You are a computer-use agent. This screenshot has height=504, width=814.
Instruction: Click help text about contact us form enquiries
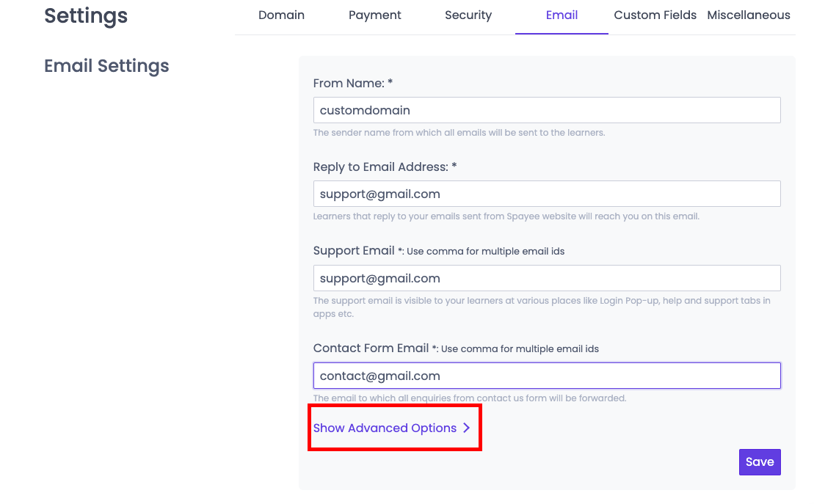click(470, 398)
